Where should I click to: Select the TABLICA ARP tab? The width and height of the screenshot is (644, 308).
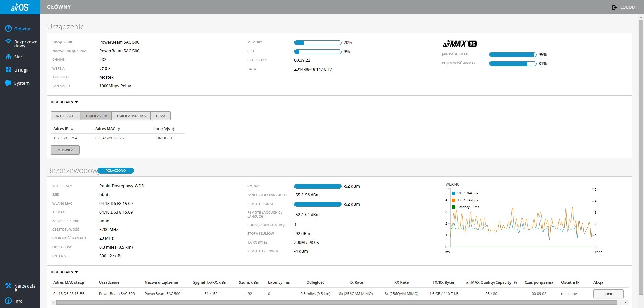(x=96, y=116)
